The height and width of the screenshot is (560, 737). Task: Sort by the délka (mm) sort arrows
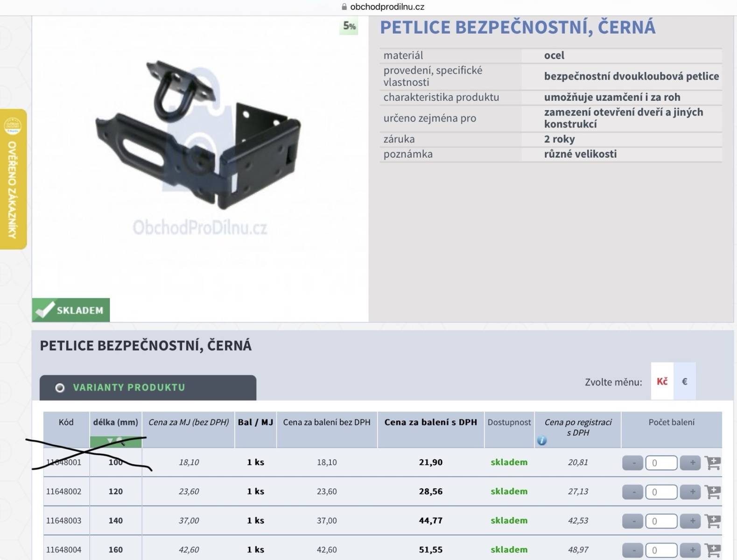pos(116,441)
